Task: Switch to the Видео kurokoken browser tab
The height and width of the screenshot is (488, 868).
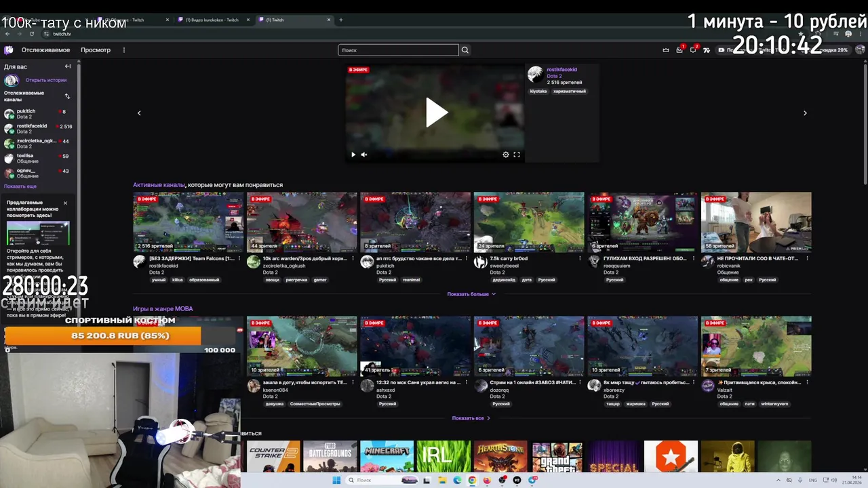Action: point(212,20)
